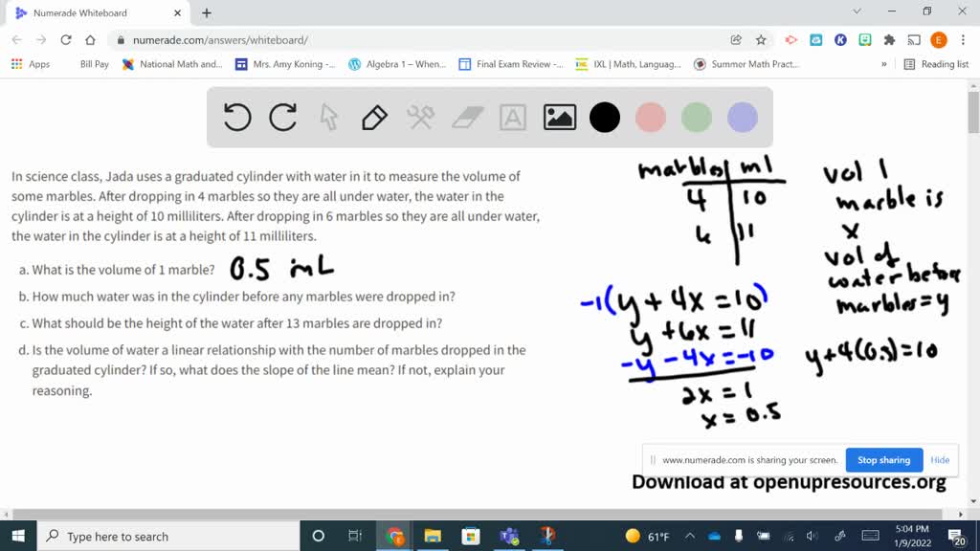This screenshot has width=980, height=551.
Task: Open Microsoft Teams from the taskbar
Action: coord(509,536)
